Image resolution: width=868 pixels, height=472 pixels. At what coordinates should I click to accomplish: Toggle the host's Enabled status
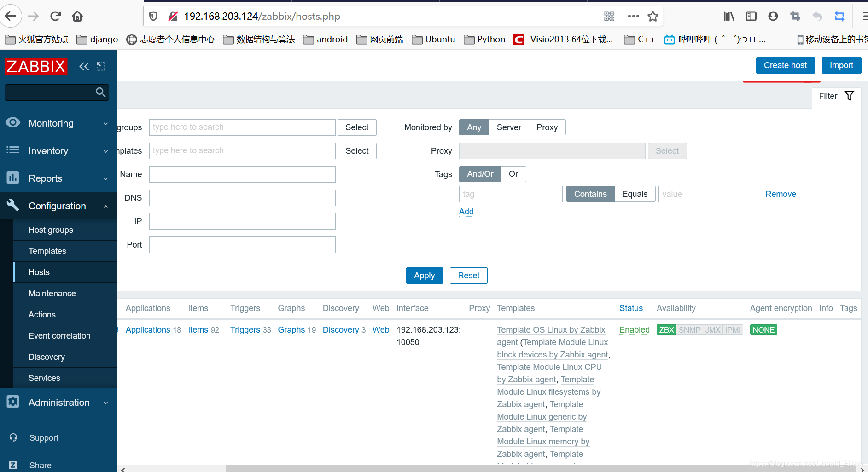(x=635, y=330)
